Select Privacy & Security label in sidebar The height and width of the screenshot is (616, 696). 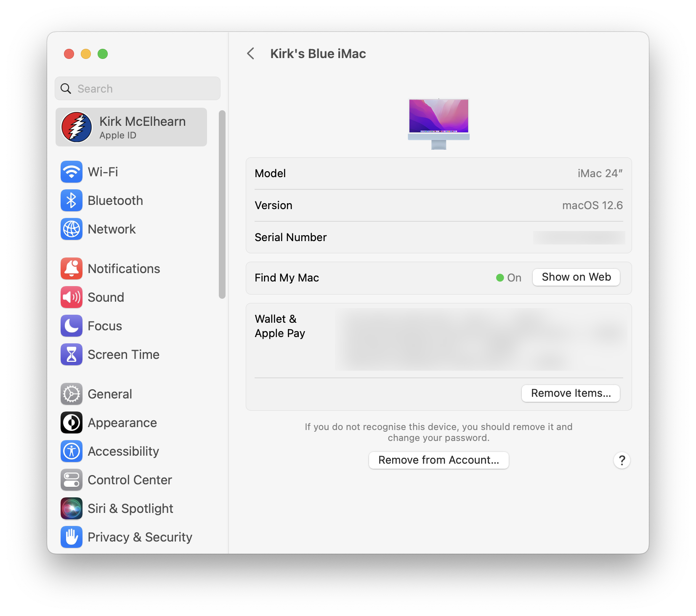pos(140,537)
